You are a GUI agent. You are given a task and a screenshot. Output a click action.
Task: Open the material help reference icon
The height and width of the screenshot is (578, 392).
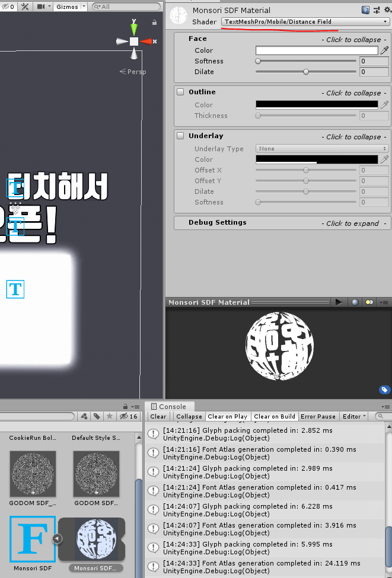365,10
